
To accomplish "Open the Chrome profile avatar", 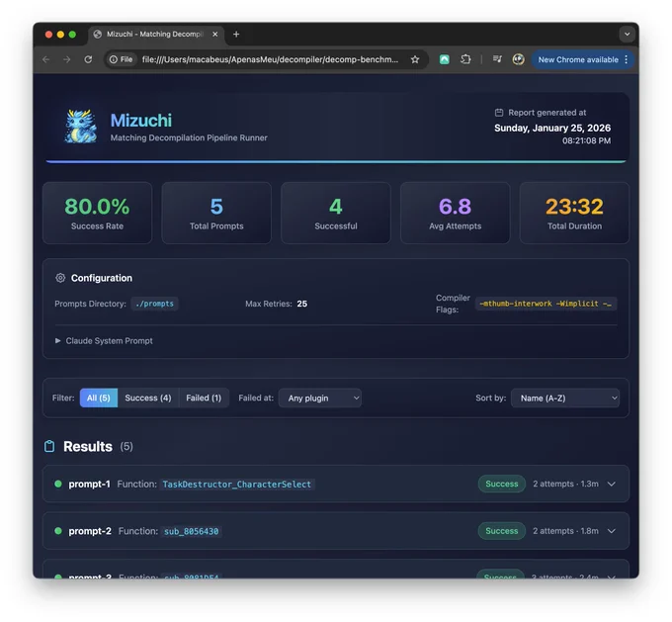I will 518,59.
